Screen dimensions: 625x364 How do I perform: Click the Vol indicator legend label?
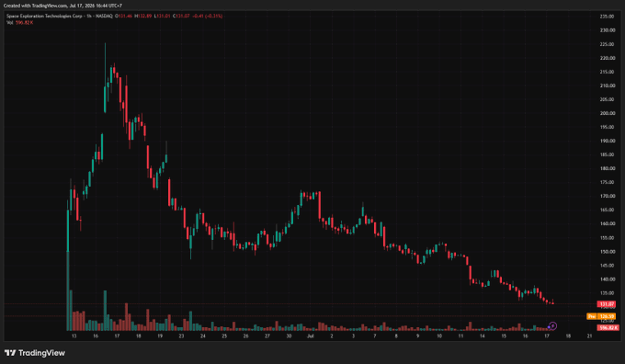9,23
